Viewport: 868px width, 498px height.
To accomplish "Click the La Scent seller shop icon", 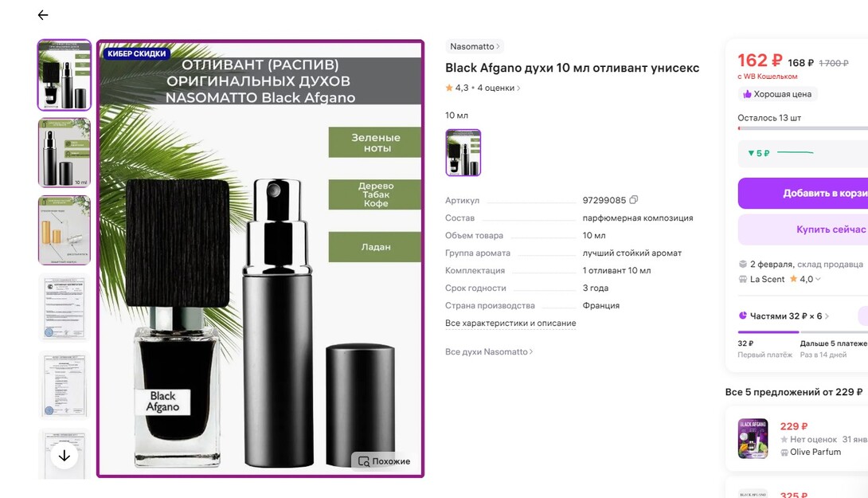I will (x=743, y=279).
